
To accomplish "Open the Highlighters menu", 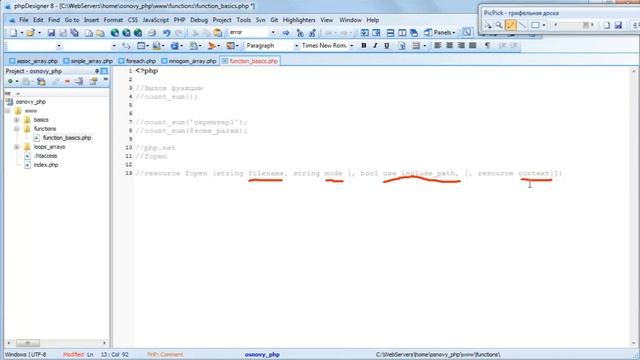I will coord(299,20).
